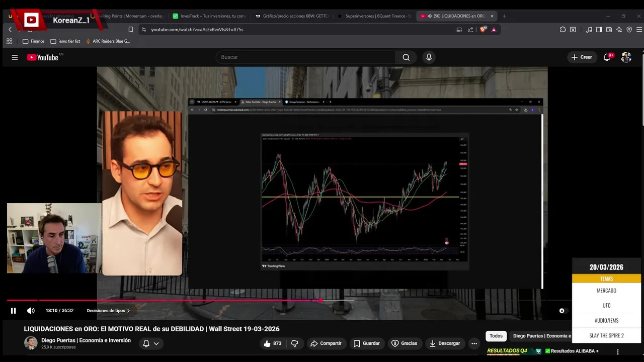The width and height of the screenshot is (644, 362).
Task: Dislike the video
Action: click(295, 343)
